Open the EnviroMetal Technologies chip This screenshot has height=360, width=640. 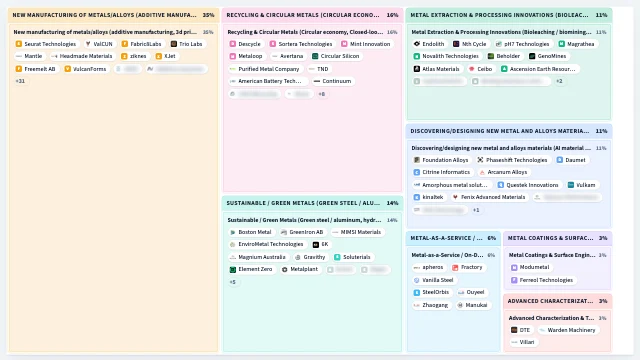(267, 244)
